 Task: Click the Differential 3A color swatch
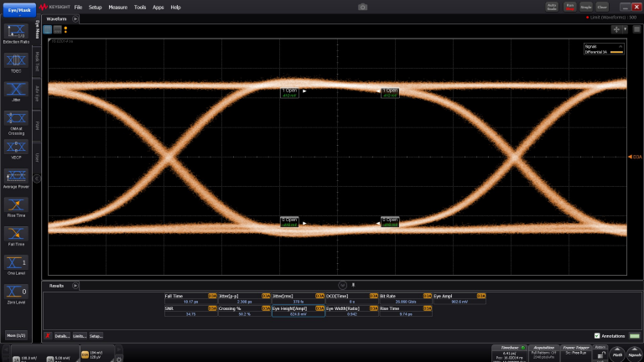point(616,52)
